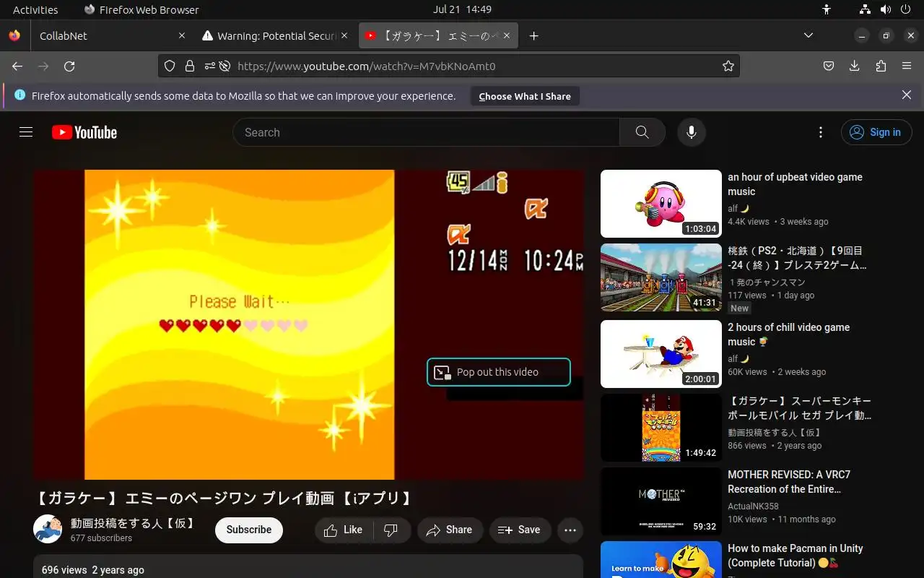Open title '2 hours of chill video game music'
The height and width of the screenshot is (578, 924).
[x=788, y=335]
